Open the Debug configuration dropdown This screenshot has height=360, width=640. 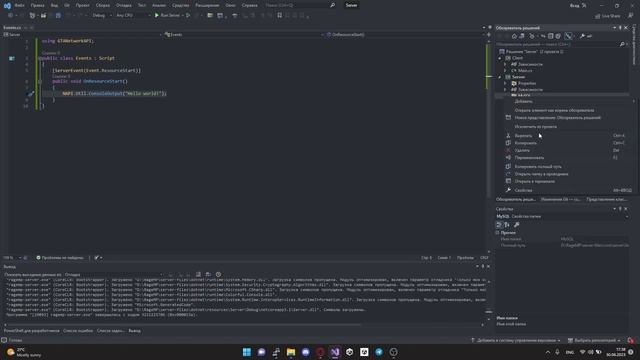pos(101,16)
